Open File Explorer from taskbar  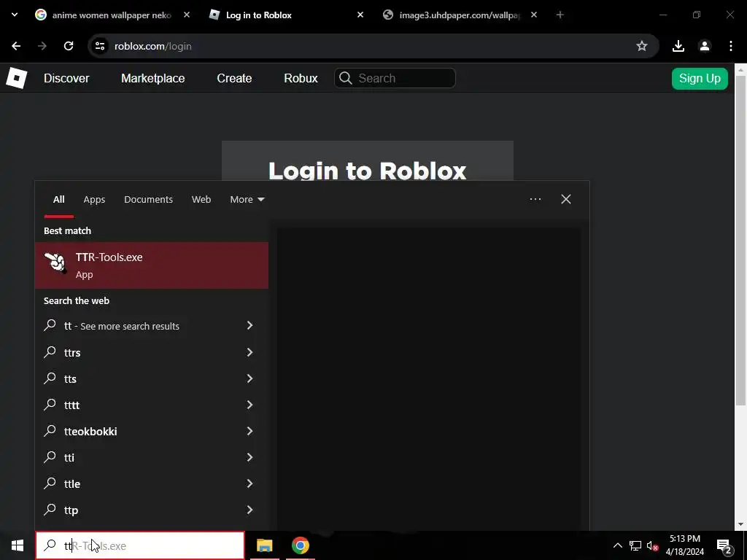[x=264, y=545]
